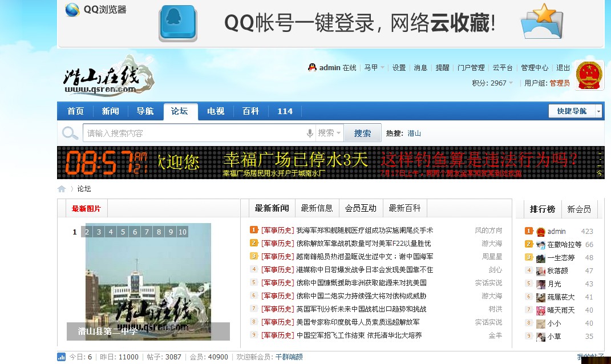
Task: Show slide 10 in image slideshow
Action: pos(183,232)
